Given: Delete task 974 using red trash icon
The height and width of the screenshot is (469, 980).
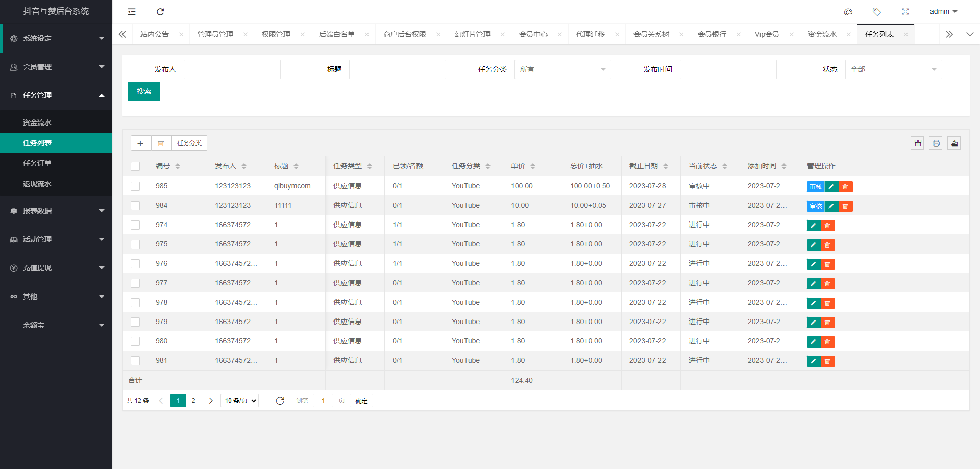Looking at the screenshot, I should tap(827, 226).
